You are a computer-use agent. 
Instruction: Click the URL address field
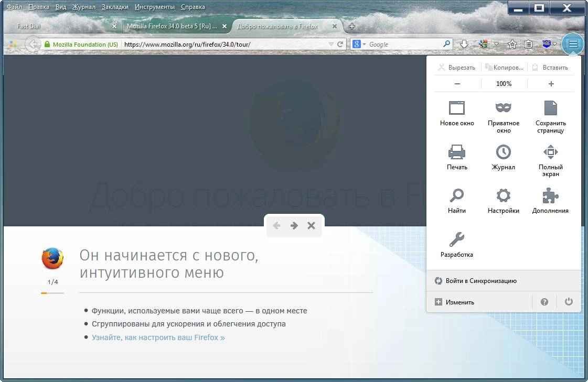pyautogui.click(x=225, y=44)
